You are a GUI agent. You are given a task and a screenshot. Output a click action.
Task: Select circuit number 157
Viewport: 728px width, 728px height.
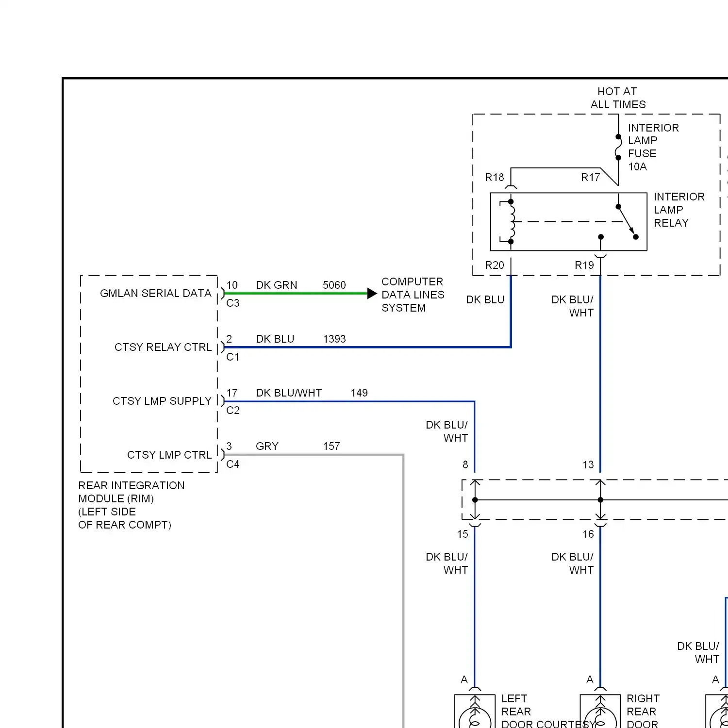point(331,447)
